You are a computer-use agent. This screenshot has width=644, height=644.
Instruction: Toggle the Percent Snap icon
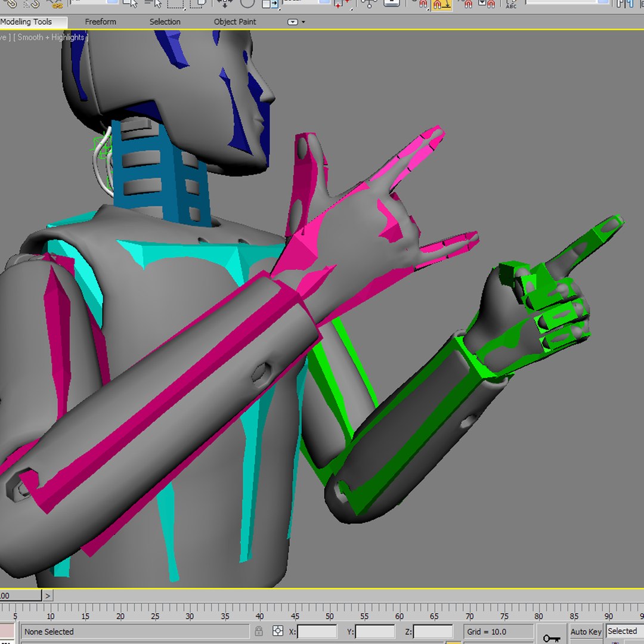[x=466, y=4]
